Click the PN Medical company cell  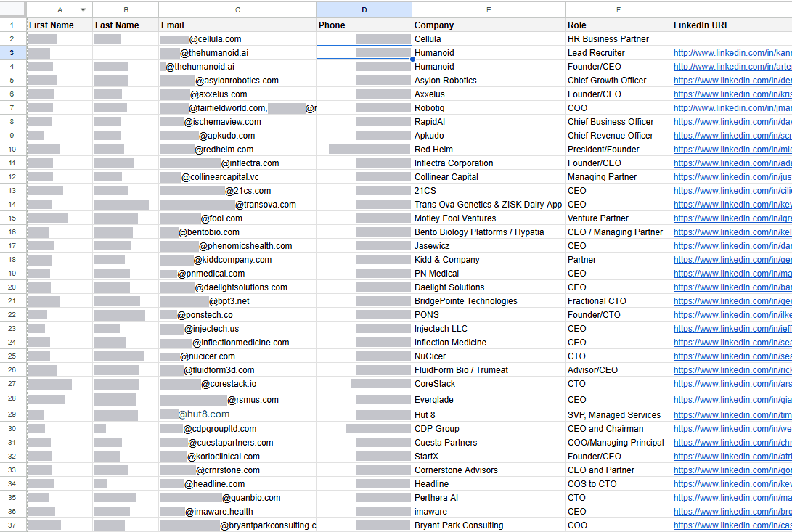coord(489,274)
